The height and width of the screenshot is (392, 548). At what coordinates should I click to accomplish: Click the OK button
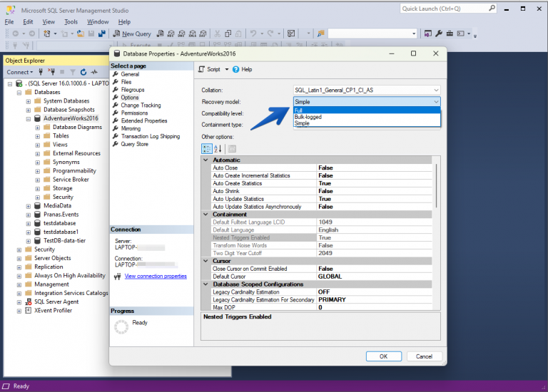[384, 356]
